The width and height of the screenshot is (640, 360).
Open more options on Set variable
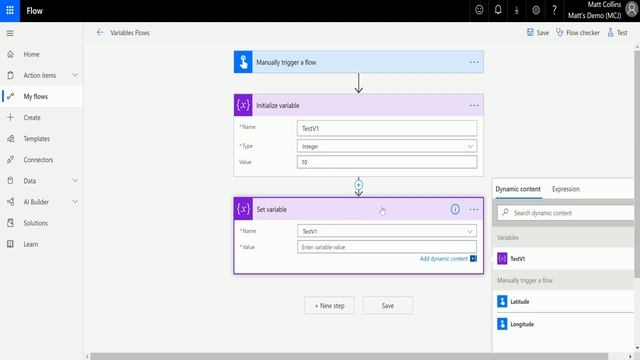[x=474, y=209]
